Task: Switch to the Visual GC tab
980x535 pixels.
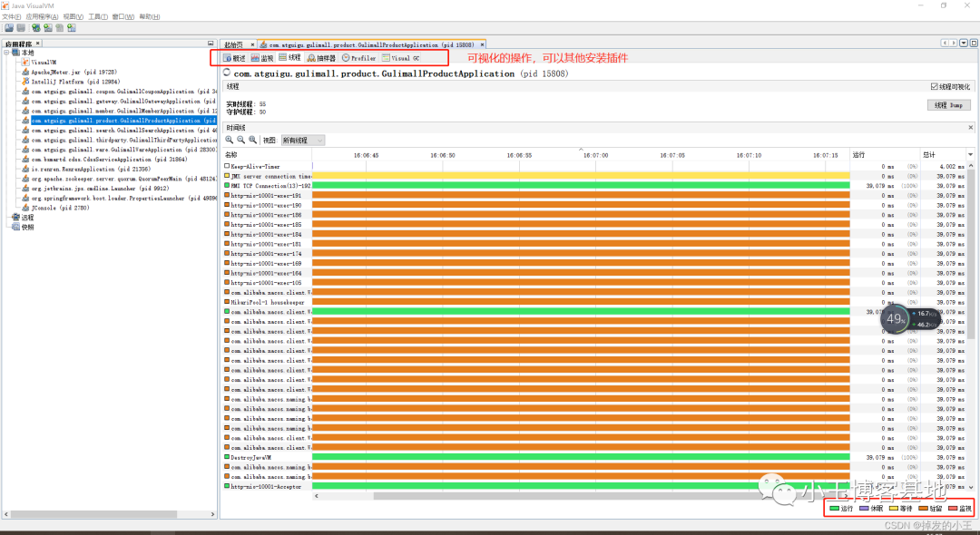Action: 401,58
